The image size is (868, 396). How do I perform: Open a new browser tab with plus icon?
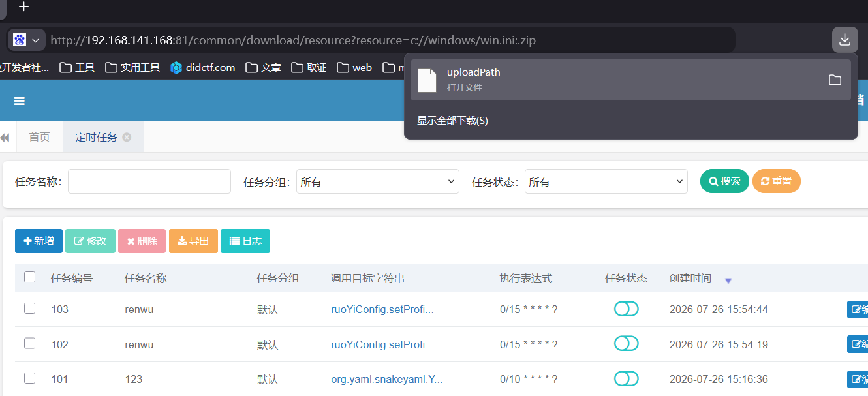click(24, 7)
